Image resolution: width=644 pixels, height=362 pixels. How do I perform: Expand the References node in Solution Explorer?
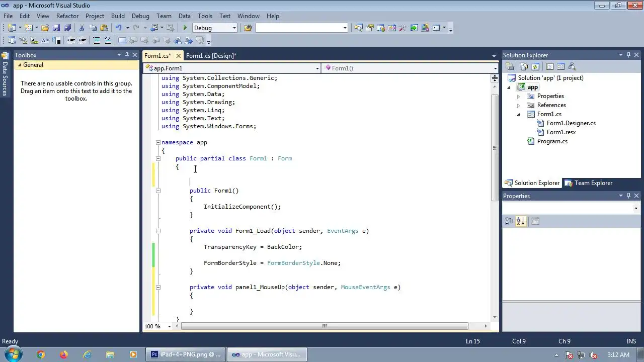518,105
